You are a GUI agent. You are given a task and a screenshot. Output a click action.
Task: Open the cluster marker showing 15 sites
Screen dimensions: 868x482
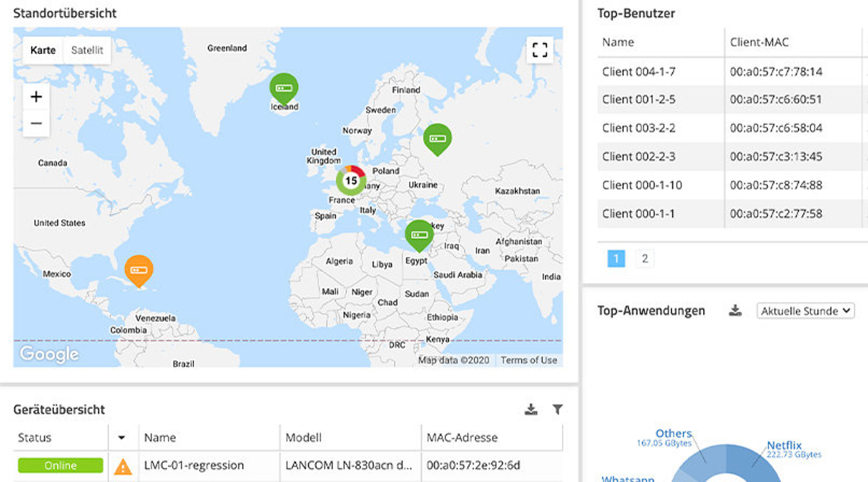(x=351, y=181)
